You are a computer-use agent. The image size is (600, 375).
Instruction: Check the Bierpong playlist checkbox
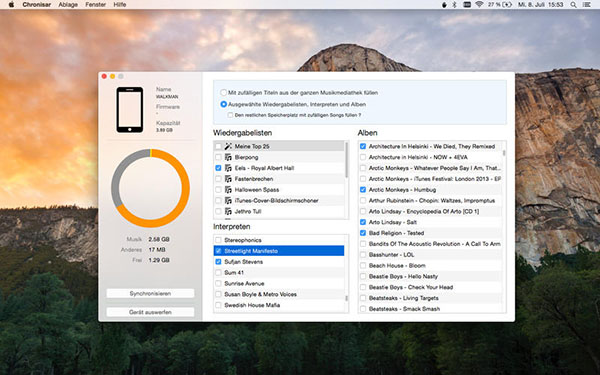click(x=218, y=157)
